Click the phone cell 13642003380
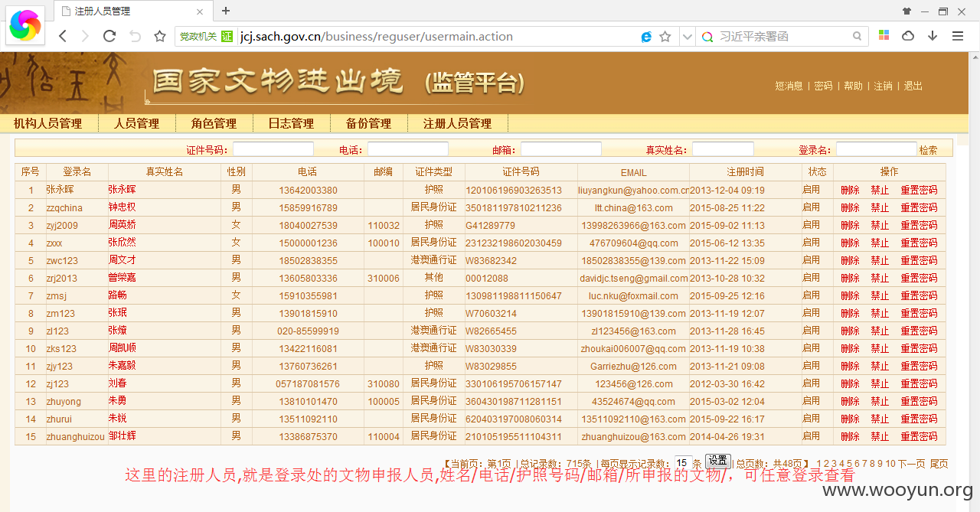 [x=308, y=191]
